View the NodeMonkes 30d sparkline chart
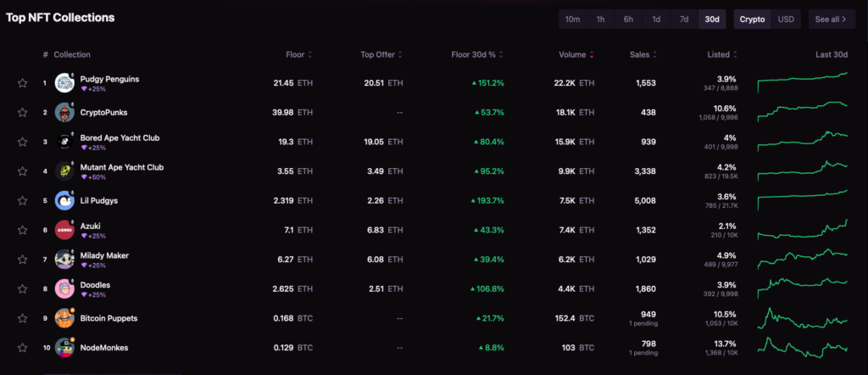Image resolution: width=868 pixels, height=375 pixels. pyautogui.click(x=802, y=347)
